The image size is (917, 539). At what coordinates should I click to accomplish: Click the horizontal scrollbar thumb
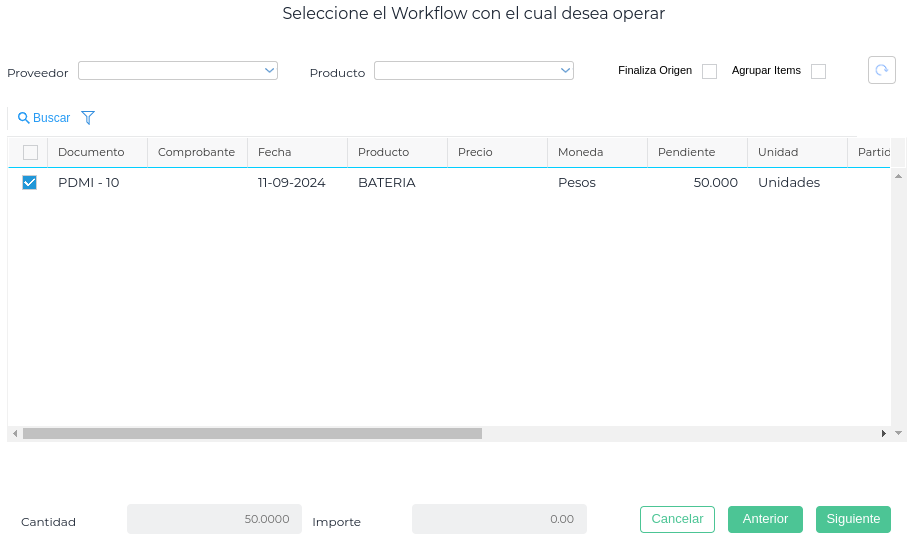point(252,434)
